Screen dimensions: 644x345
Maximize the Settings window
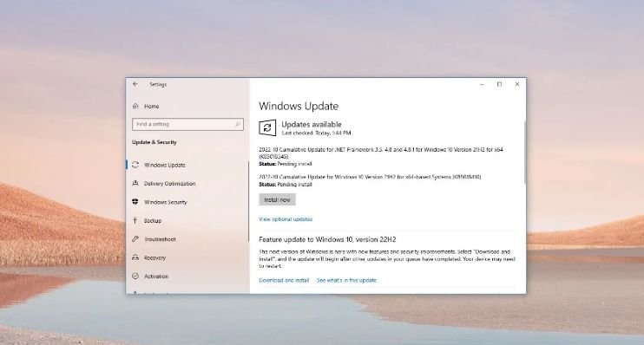(x=499, y=84)
